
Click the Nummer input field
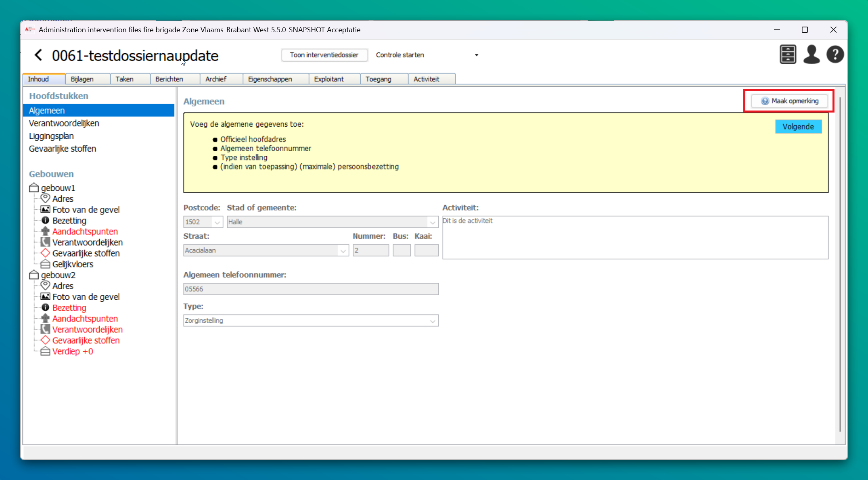[x=371, y=250]
